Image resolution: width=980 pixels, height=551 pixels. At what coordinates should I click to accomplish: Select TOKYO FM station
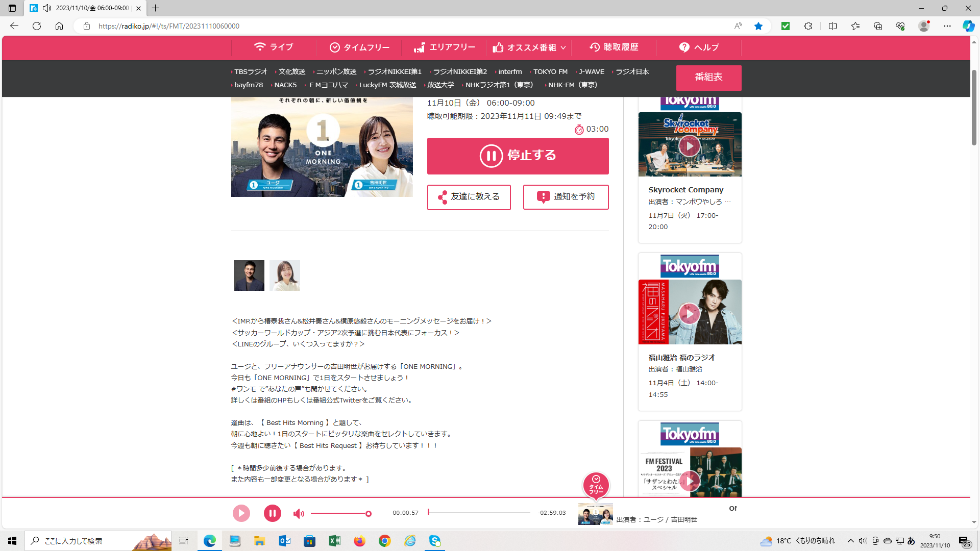pos(550,72)
